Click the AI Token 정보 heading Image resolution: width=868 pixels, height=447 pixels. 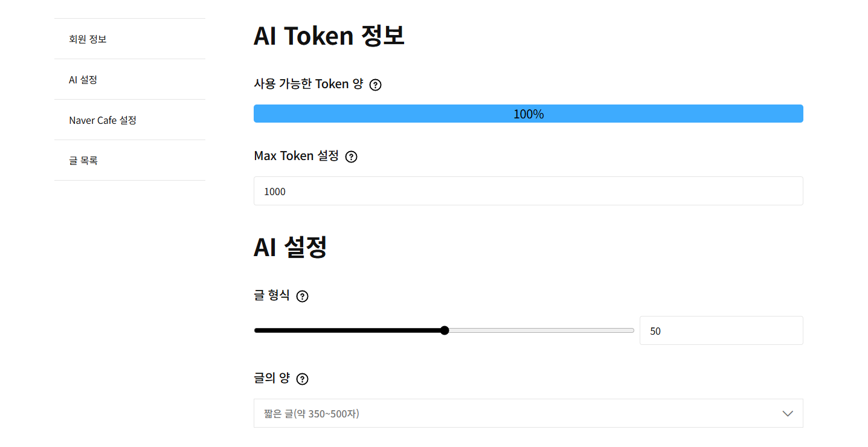[329, 36]
